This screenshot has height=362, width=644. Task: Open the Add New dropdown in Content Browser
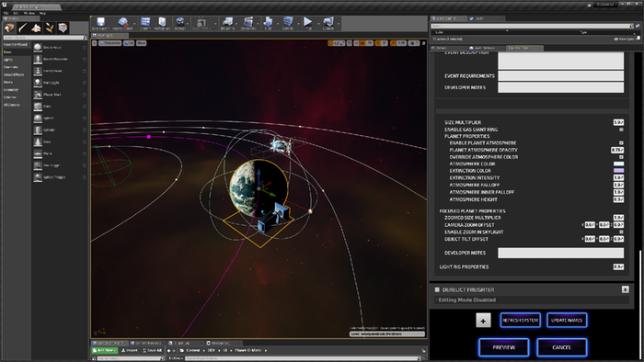point(105,351)
